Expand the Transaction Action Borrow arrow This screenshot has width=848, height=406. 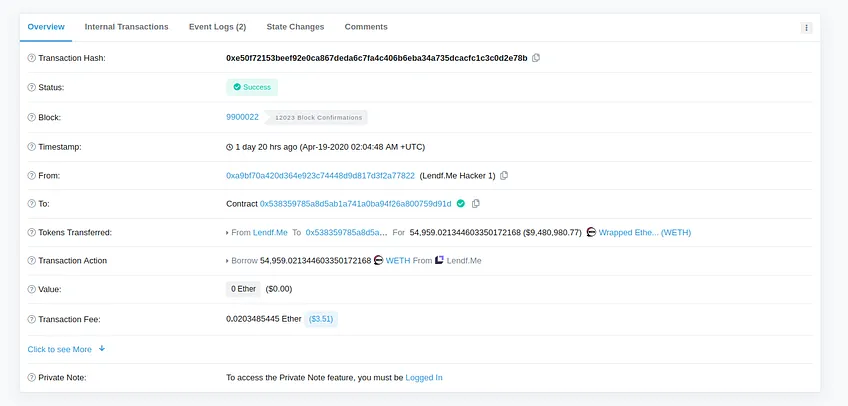pos(227,261)
